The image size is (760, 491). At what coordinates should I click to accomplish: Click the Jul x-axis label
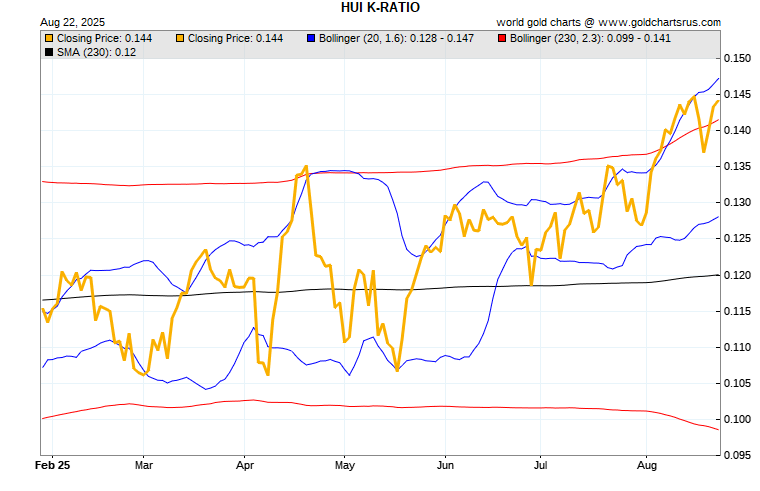click(x=541, y=466)
